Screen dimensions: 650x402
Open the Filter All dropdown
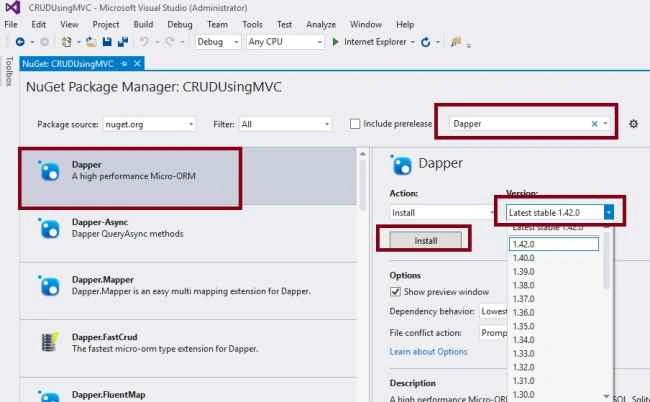point(285,124)
